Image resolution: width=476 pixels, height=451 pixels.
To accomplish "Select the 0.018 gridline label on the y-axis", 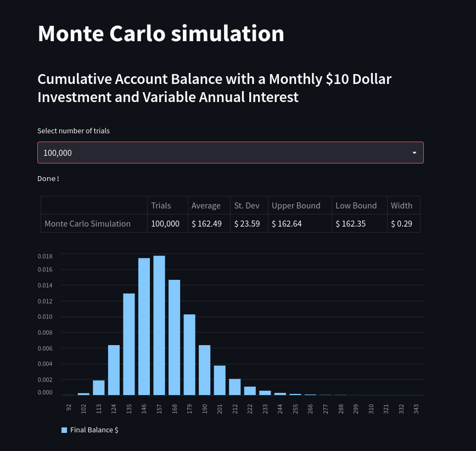I will click(45, 256).
